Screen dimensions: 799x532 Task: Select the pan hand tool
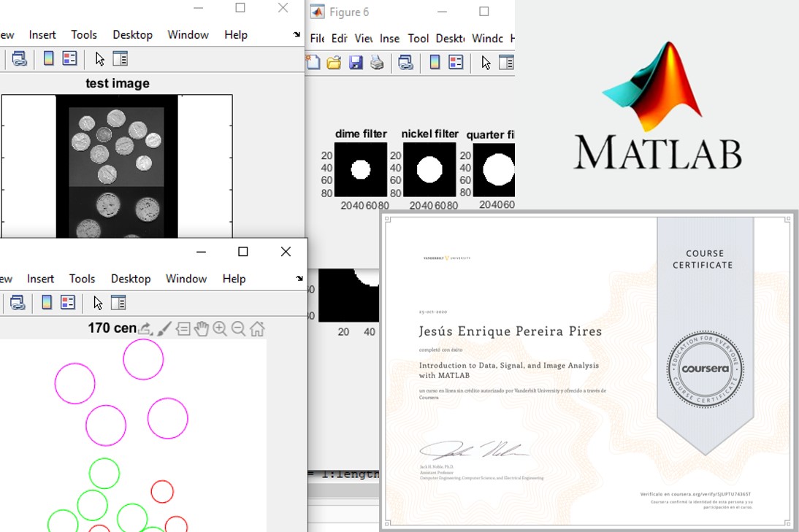(x=202, y=329)
